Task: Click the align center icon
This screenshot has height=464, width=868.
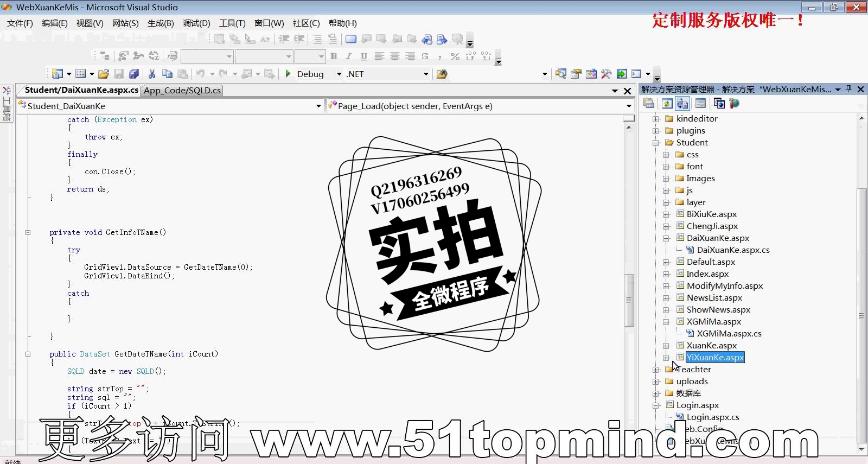Action: 394,56
